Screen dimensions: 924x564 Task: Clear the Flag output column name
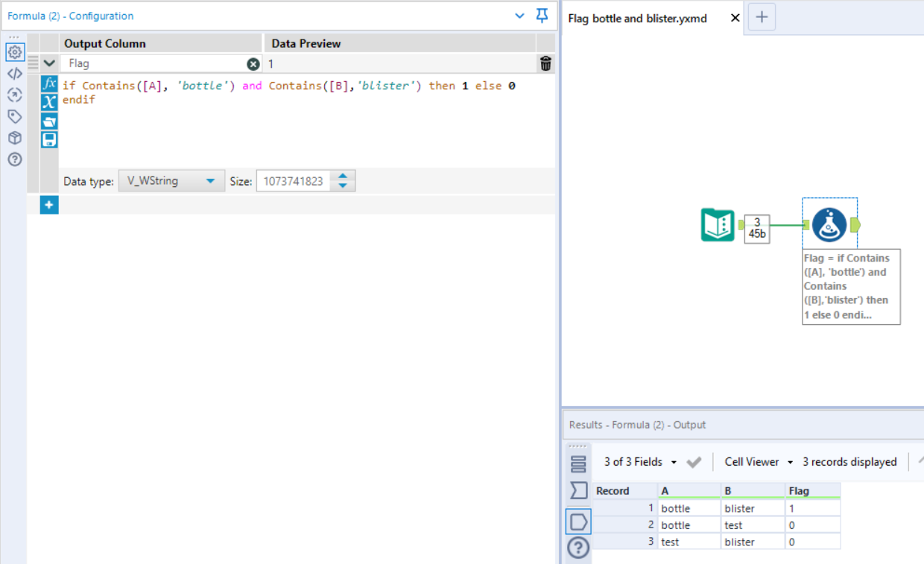[253, 64]
